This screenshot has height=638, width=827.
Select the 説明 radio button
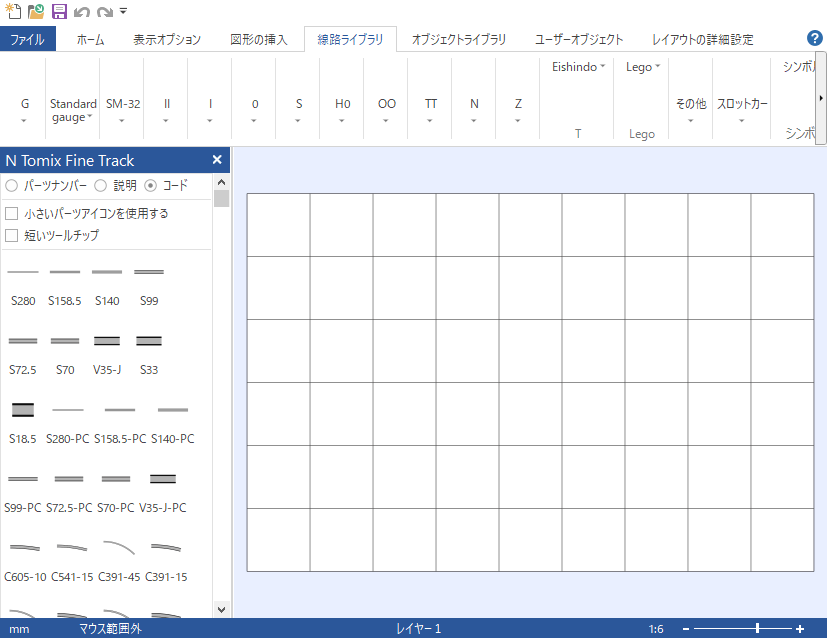[x=100, y=186]
